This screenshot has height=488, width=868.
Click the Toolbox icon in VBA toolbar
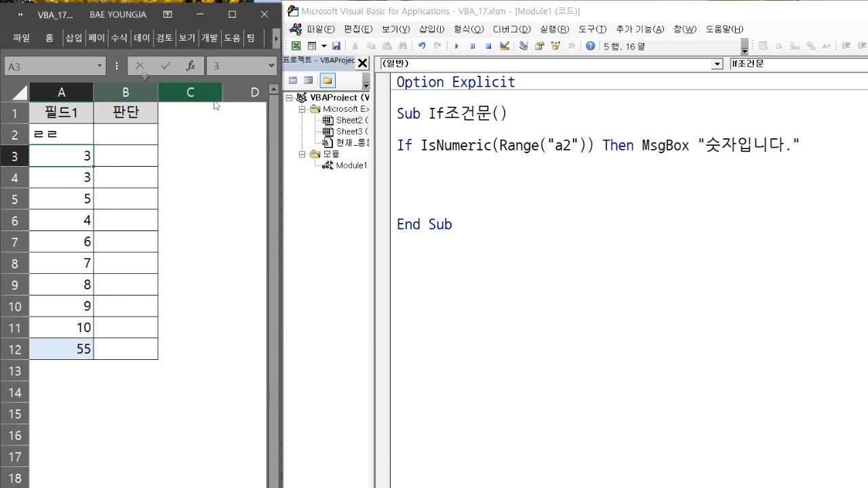coord(572,46)
